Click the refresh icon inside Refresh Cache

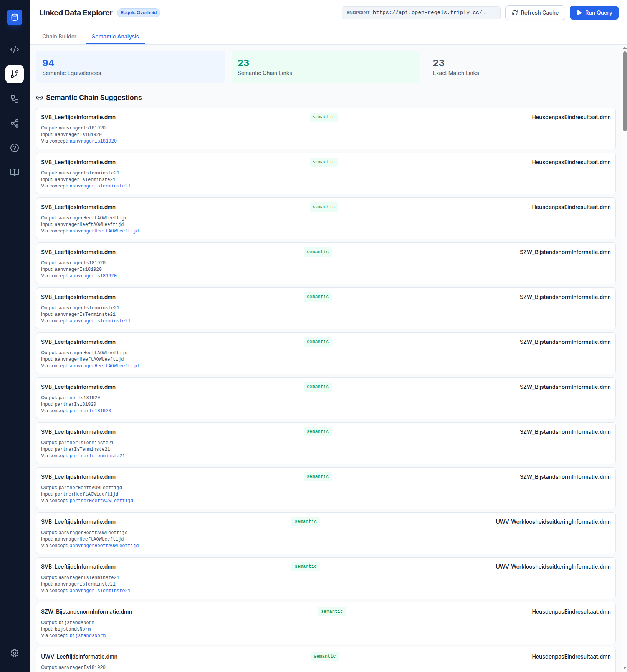(515, 12)
